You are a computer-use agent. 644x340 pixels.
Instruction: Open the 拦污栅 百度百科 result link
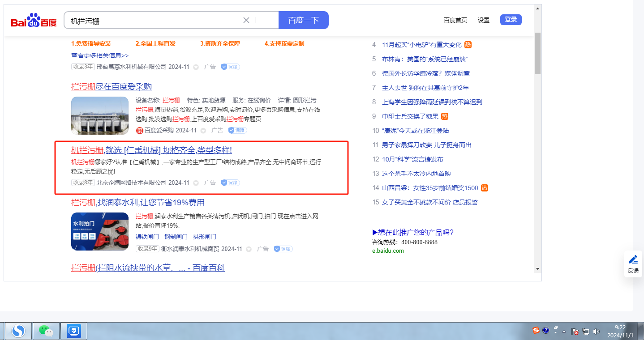click(148, 268)
